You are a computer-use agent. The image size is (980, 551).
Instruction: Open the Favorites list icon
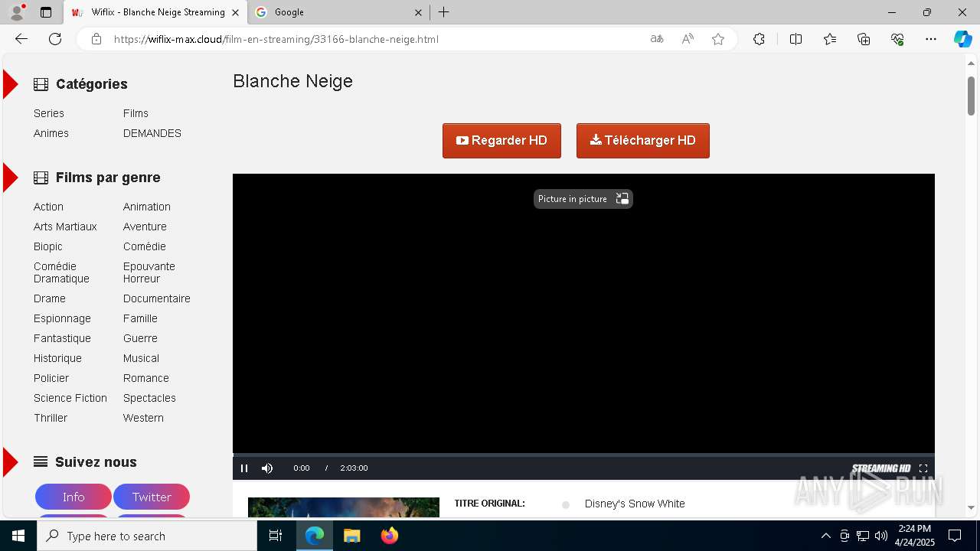pos(830,39)
